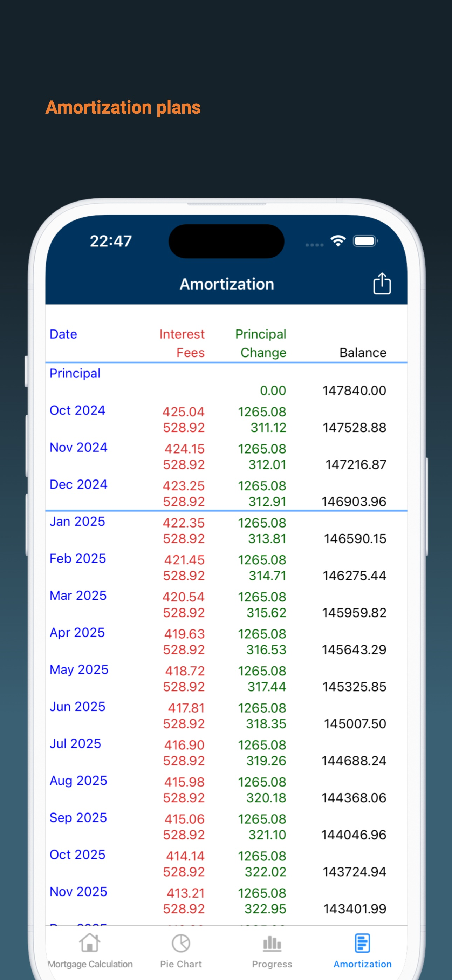The width and height of the screenshot is (452, 980).
Task: Select the Amortization document icon
Action: (x=362, y=943)
